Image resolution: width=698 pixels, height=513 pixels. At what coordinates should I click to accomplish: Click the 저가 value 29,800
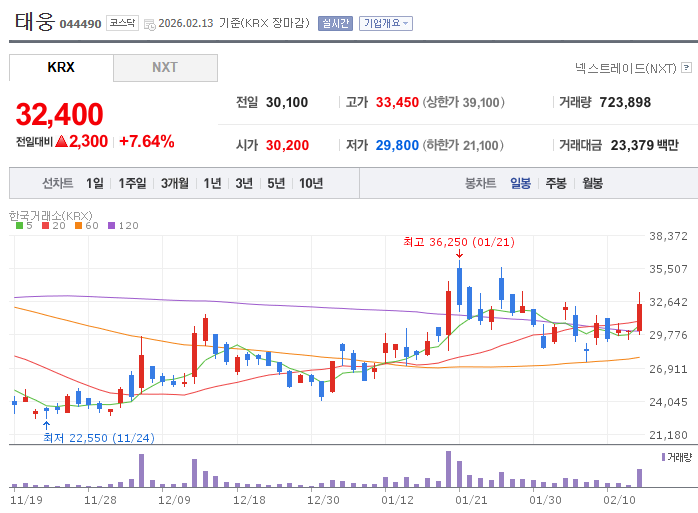pyautogui.click(x=397, y=145)
